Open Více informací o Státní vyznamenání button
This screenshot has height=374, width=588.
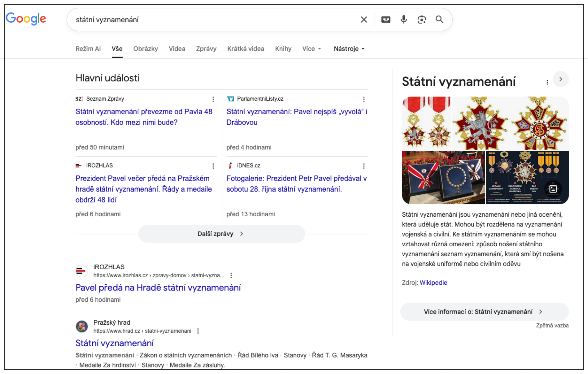click(484, 312)
